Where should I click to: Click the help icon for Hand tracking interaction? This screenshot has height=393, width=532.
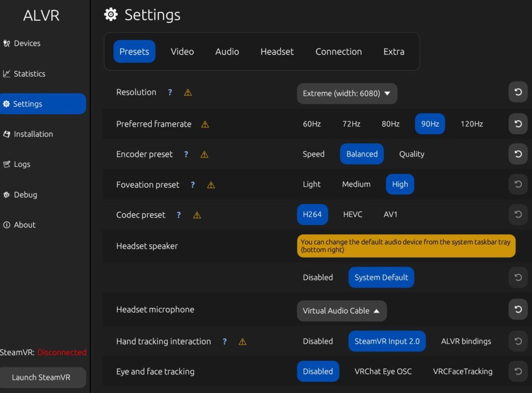[224, 342]
